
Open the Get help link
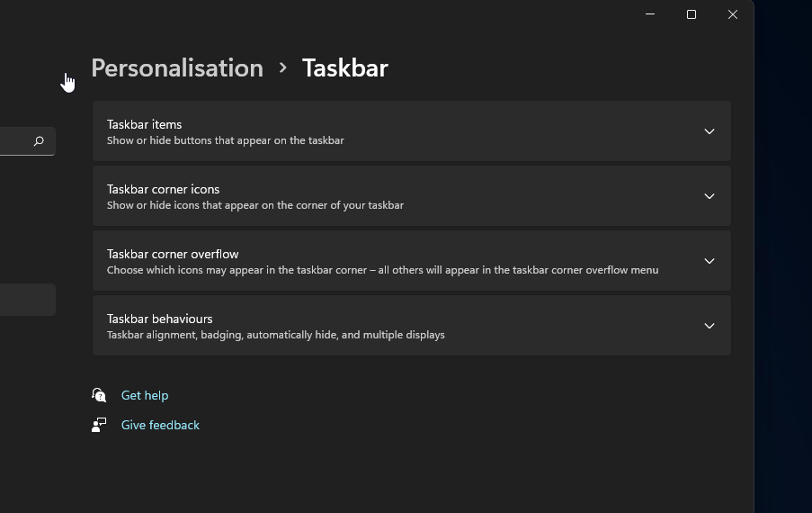(x=145, y=395)
